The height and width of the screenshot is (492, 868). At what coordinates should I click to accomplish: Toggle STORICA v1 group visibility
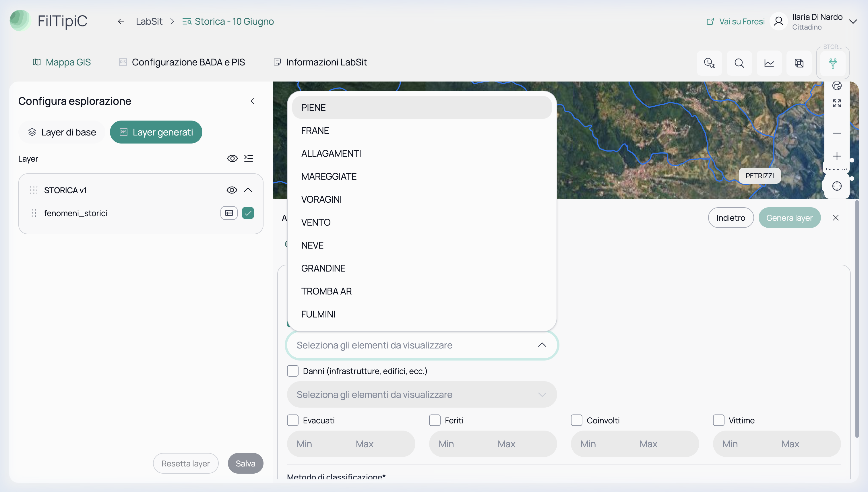point(232,190)
